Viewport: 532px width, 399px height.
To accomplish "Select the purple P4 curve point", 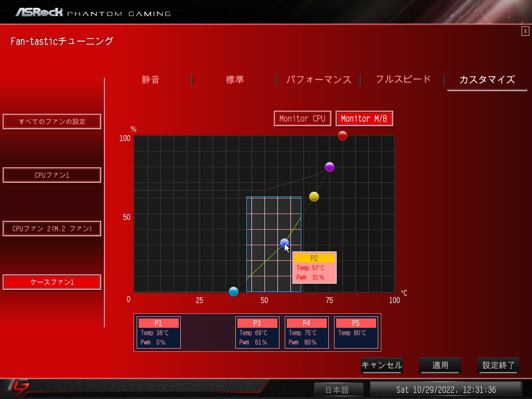I will 329,167.
